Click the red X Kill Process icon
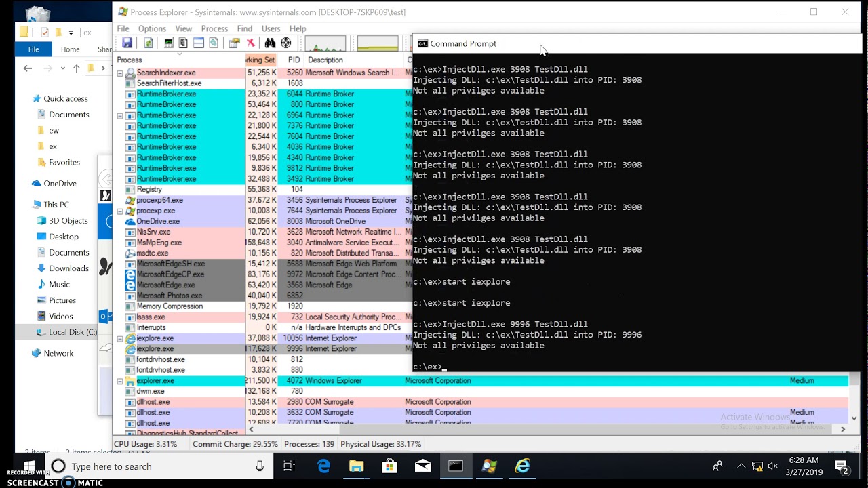Screen dimensions: 868x488 coord(250,43)
